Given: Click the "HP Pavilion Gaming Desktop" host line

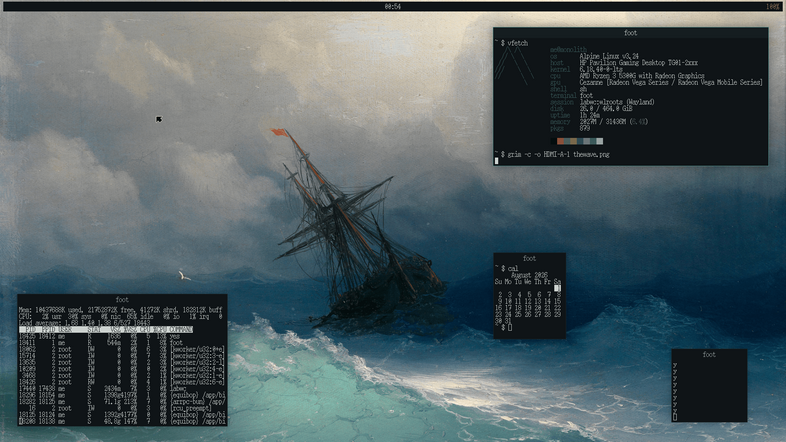Looking at the screenshot, I should pos(639,63).
